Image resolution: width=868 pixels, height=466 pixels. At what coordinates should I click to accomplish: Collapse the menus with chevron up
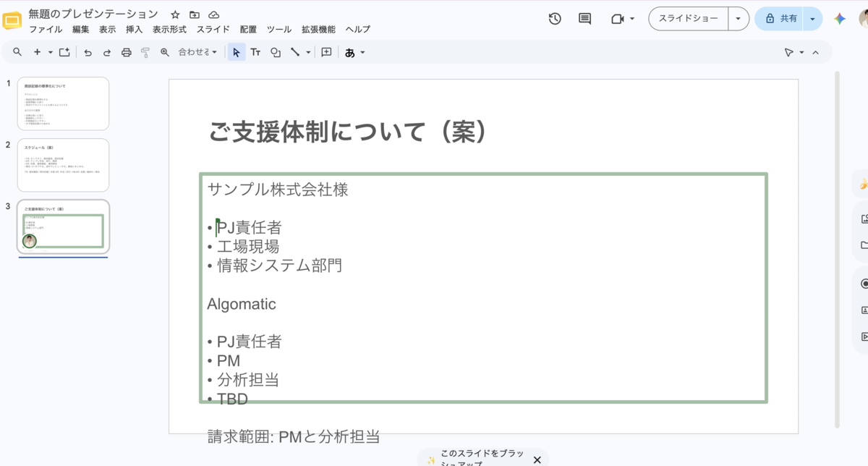tap(816, 52)
